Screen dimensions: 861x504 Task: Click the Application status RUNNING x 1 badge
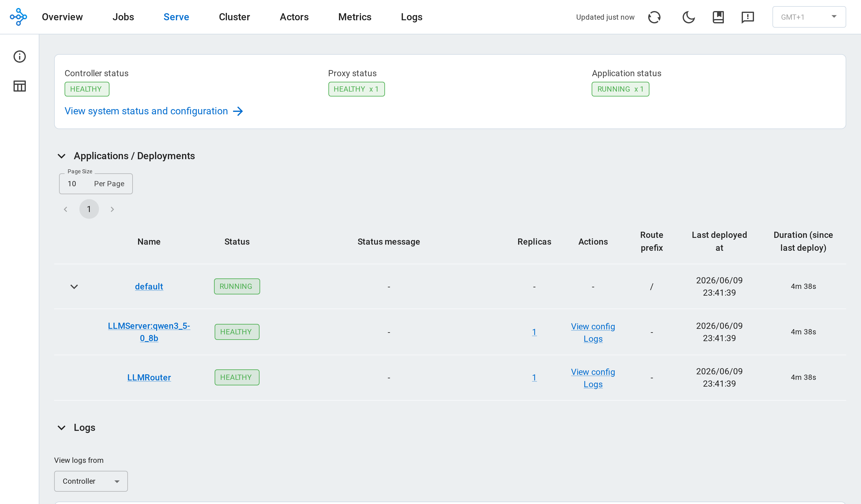(620, 89)
